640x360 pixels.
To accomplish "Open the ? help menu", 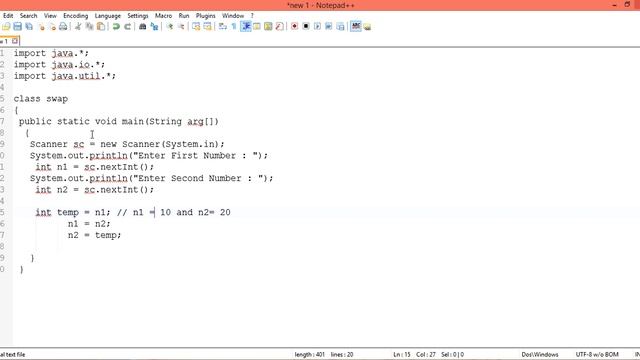I will click(252, 16).
